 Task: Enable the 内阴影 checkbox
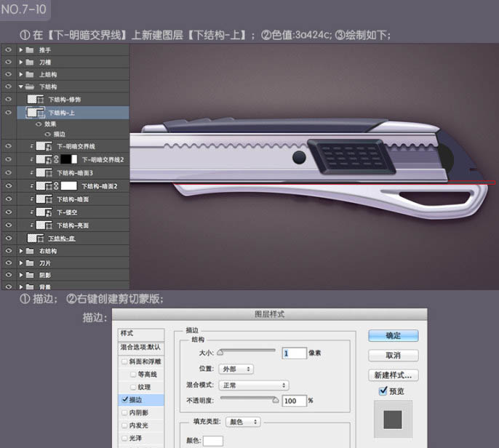click(x=125, y=412)
